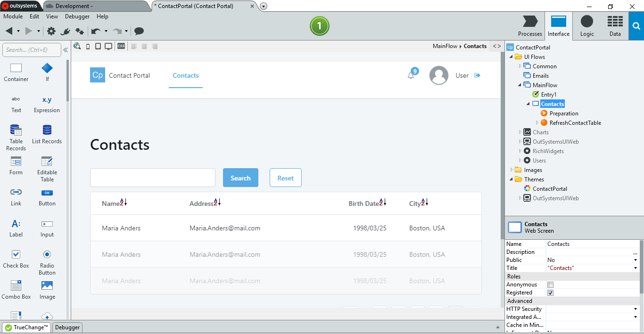
Task: Uncheck the Registered role checkbox
Action: pos(550,293)
